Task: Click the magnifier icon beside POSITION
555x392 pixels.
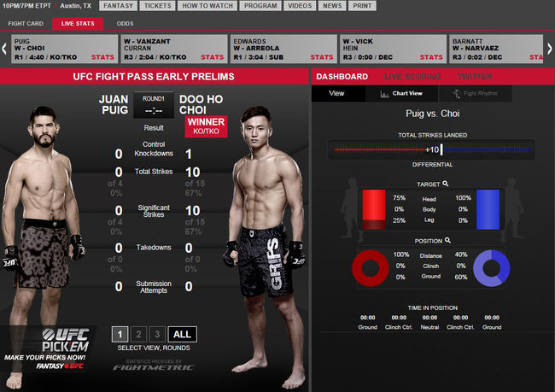Action: [447, 241]
